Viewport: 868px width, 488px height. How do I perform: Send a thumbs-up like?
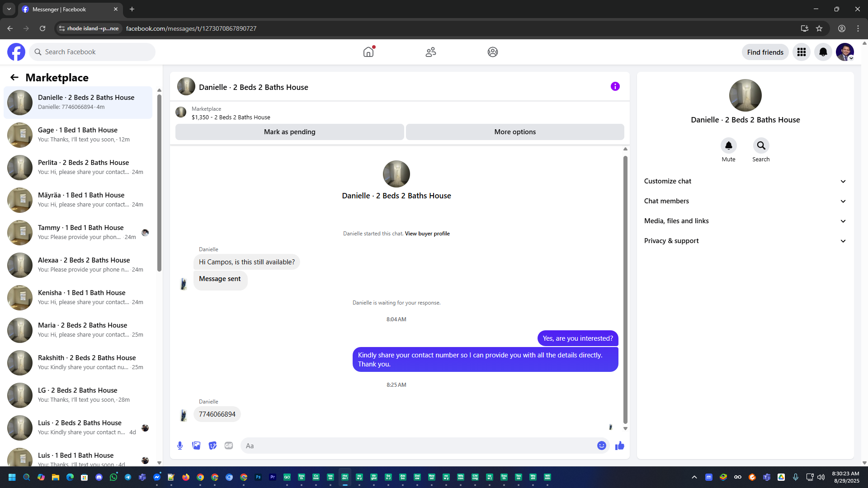pyautogui.click(x=619, y=446)
